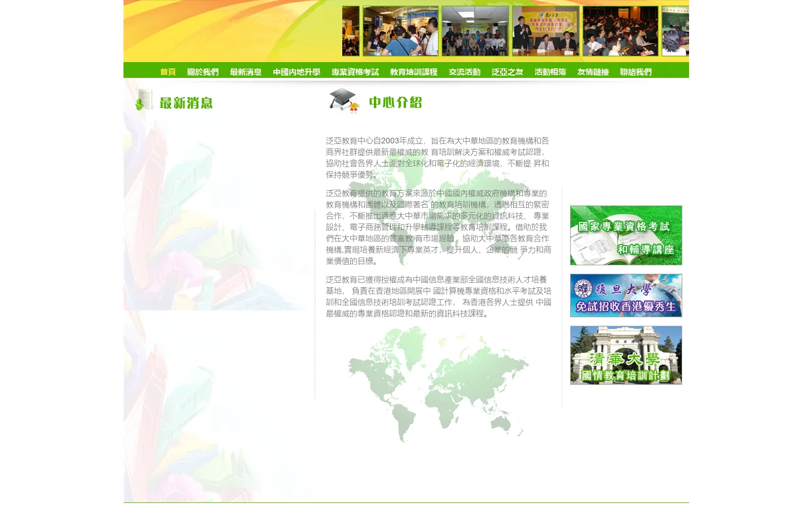Open 活動相簿 photo album link
This screenshot has height=508, width=812.
[550, 72]
